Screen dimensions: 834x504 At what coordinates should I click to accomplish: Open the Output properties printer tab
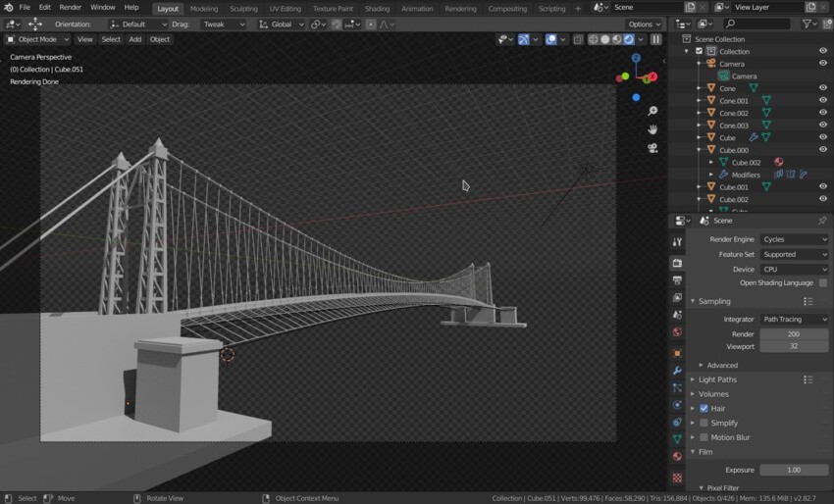click(x=677, y=280)
